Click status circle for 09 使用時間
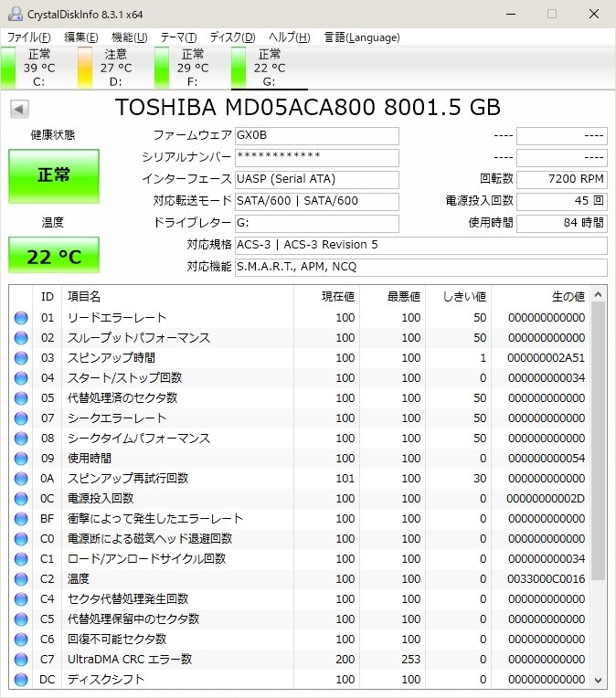The height and width of the screenshot is (698, 616). [21, 459]
